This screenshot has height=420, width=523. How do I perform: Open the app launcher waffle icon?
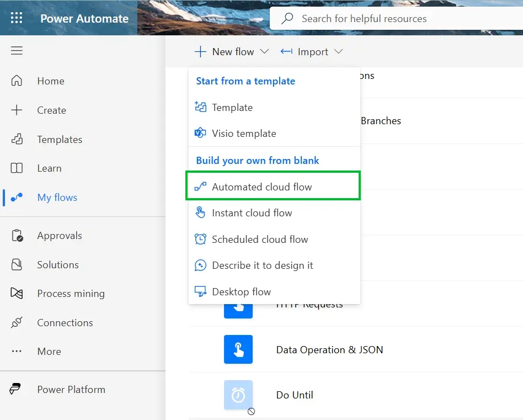coord(17,18)
